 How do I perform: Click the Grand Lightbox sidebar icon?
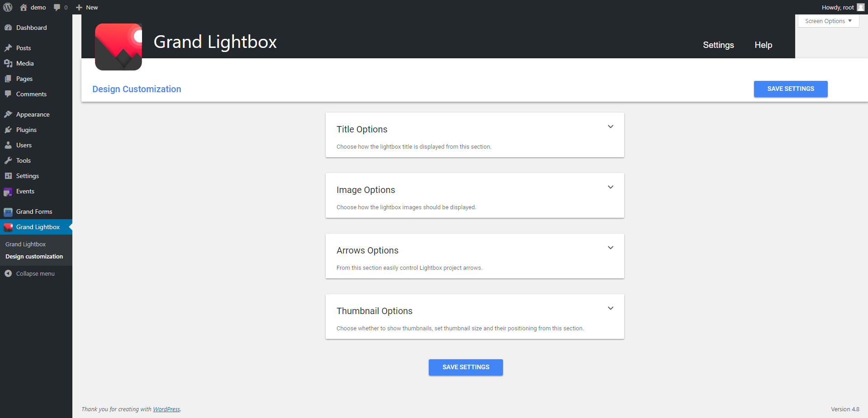pyautogui.click(x=8, y=227)
